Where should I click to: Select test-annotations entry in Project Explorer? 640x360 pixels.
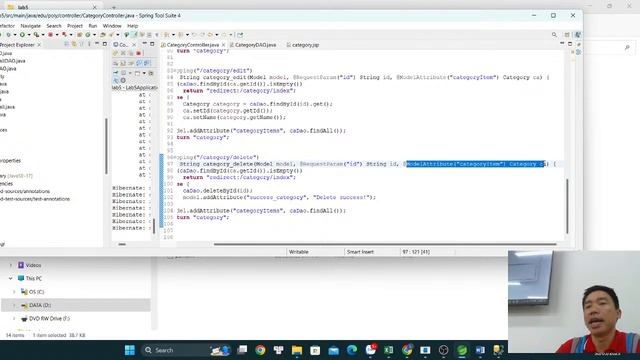pos(35,199)
